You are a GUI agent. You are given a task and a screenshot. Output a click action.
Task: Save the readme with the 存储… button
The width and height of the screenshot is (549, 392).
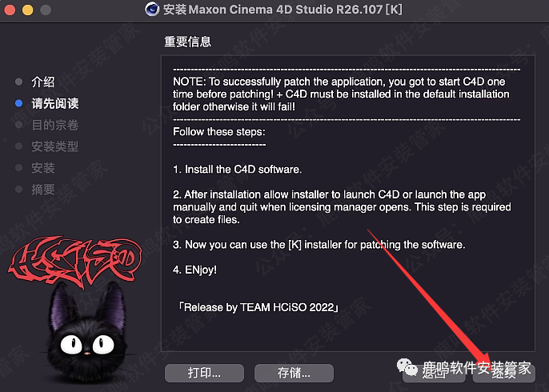coord(295,373)
